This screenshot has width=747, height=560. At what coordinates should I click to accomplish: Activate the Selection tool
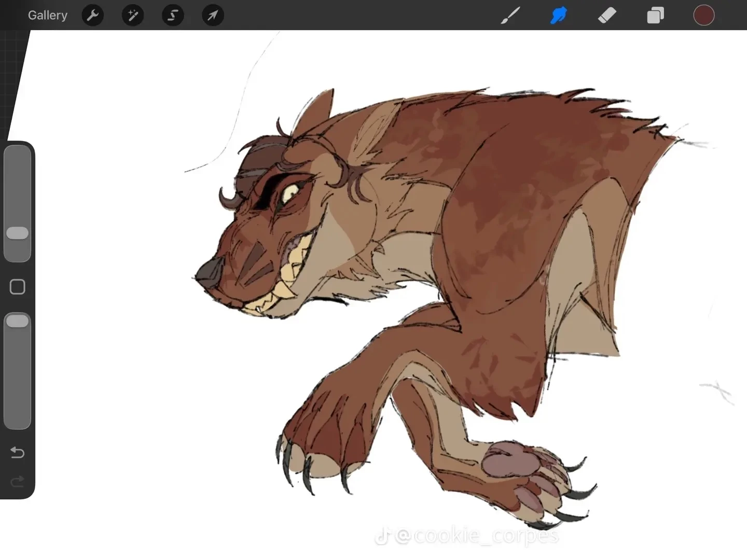[x=173, y=16]
